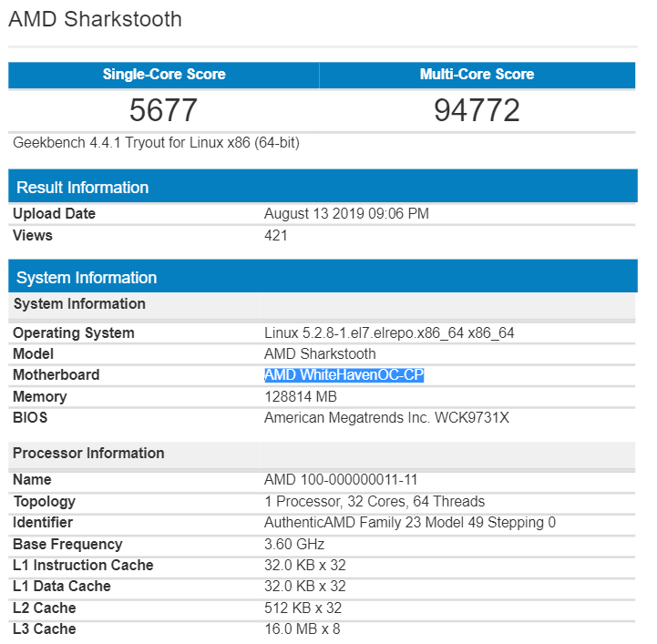Click the Views label
This screenshot has width=657, height=644.
(33, 235)
